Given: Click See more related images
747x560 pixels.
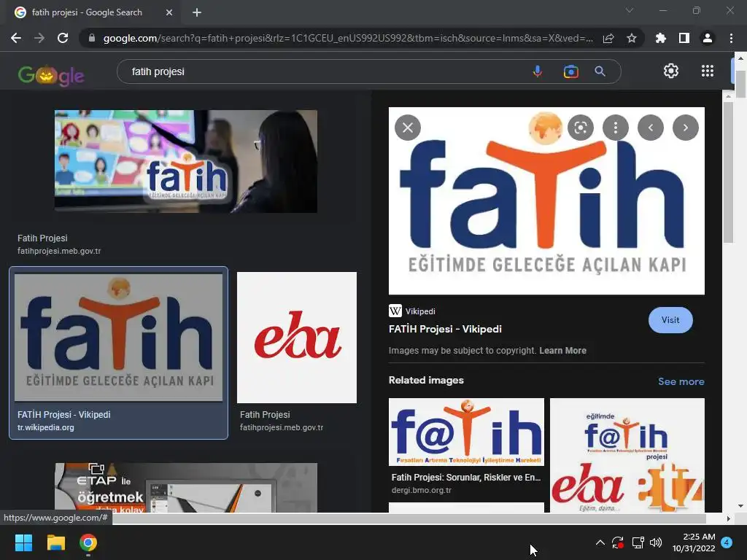Looking at the screenshot, I should 681,381.
